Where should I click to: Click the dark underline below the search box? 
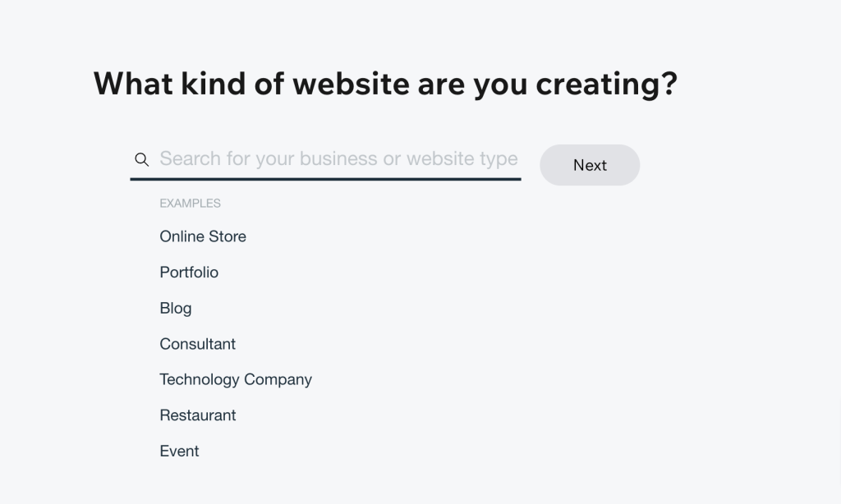(325, 179)
